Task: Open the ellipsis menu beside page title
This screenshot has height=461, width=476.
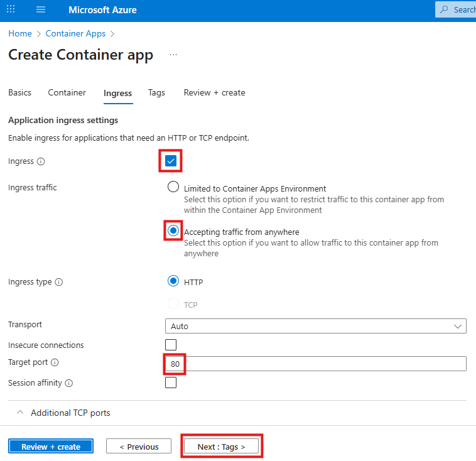Action: coord(173,55)
